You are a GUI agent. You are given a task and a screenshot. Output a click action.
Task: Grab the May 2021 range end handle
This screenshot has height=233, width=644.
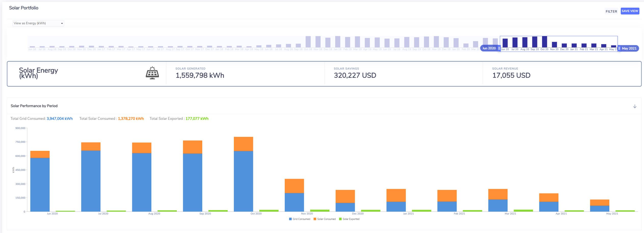(619, 48)
